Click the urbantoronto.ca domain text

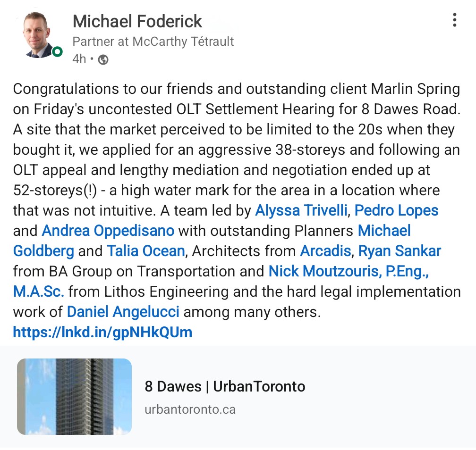coord(190,409)
